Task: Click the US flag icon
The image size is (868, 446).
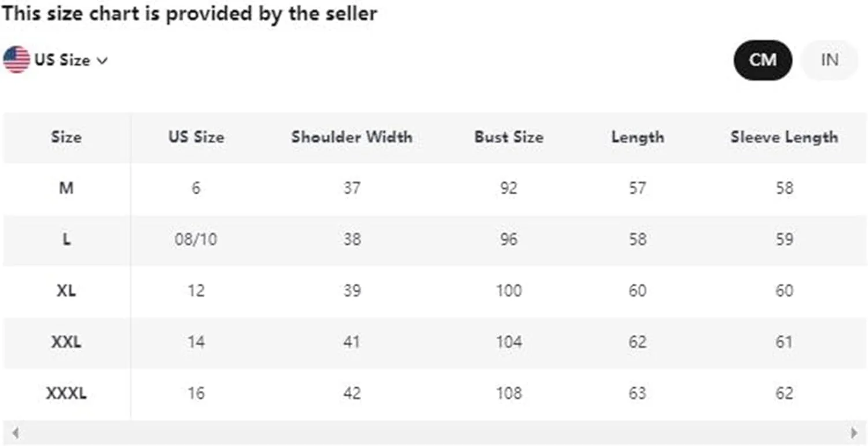Action: [16, 60]
